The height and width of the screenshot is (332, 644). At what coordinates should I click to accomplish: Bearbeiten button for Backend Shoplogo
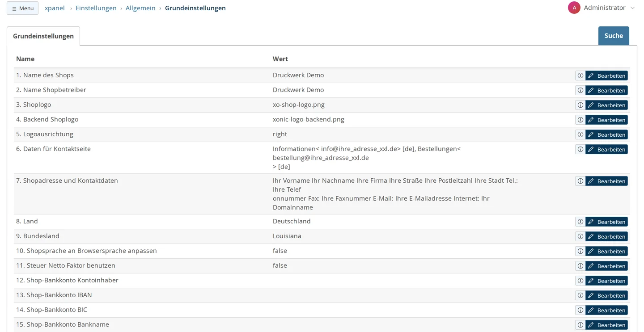(606, 120)
